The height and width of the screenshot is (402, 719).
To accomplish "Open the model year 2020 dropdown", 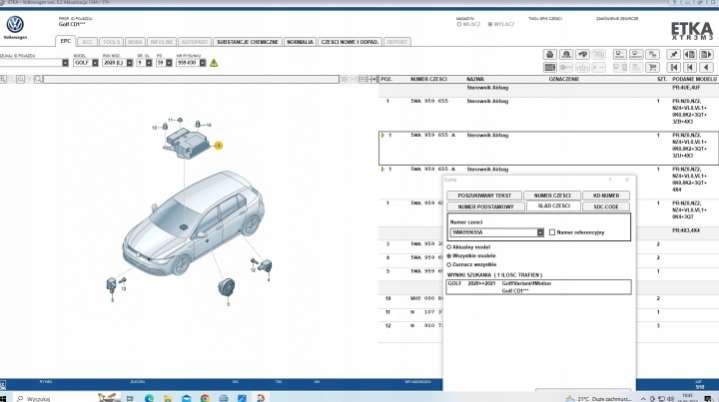I will [x=127, y=62].
